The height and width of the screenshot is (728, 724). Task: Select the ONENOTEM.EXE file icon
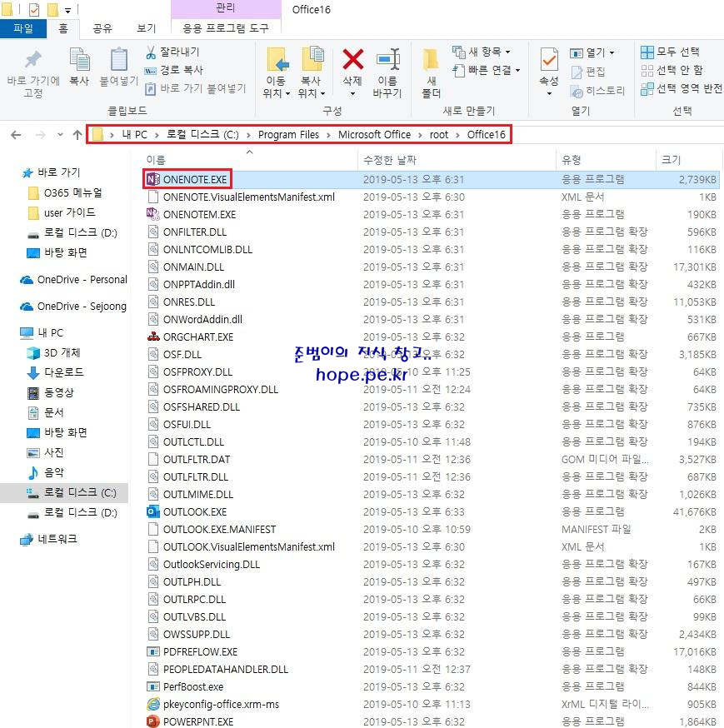pyautogui.click(x=152, y=214)
